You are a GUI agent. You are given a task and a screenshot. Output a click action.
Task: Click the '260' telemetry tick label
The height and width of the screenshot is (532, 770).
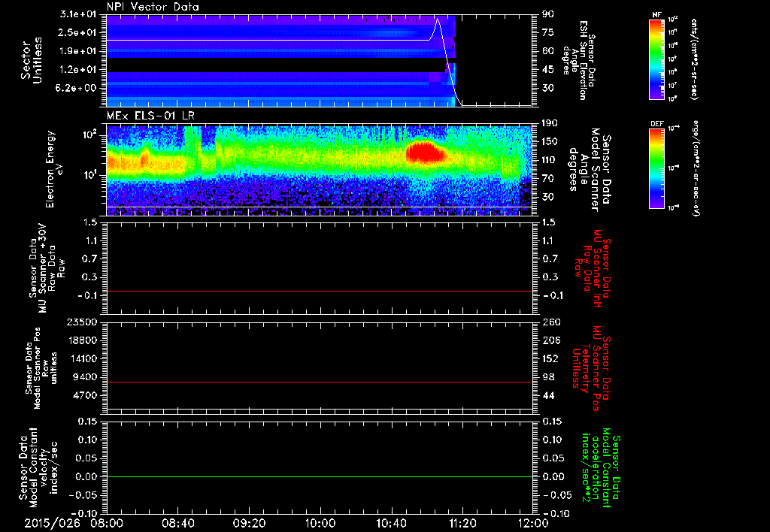tap(550, 322)
